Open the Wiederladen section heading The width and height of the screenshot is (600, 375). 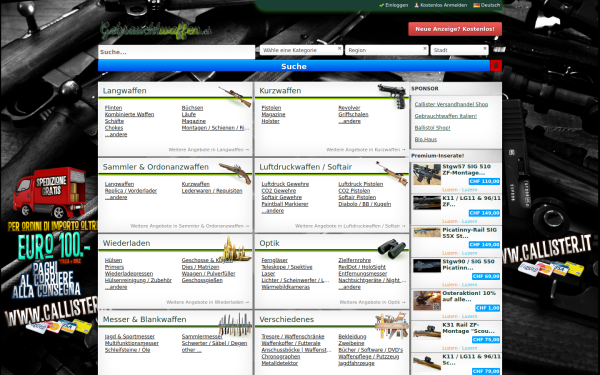pyautogui.click(x=126, y=243)
